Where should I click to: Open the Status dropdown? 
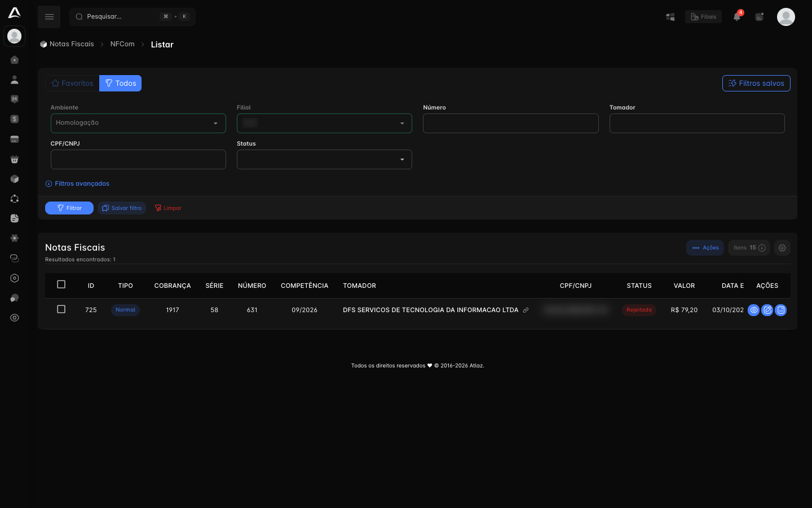324,159
